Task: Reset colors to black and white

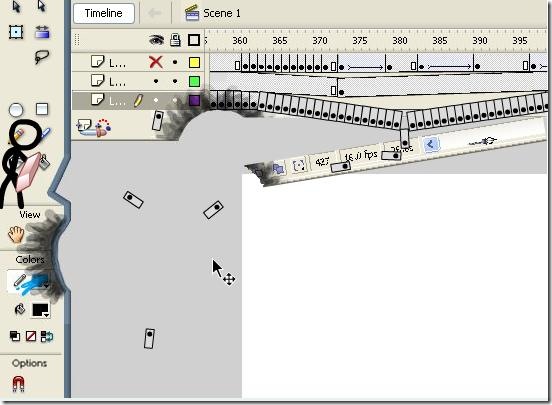Action: (15, 336)
